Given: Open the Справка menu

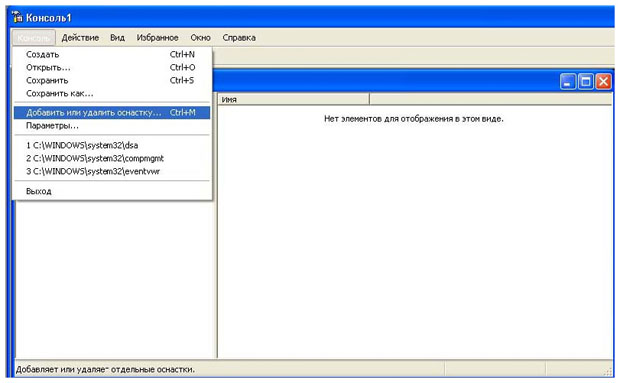Looking at the screenshot, I should (x=239, y=38).
